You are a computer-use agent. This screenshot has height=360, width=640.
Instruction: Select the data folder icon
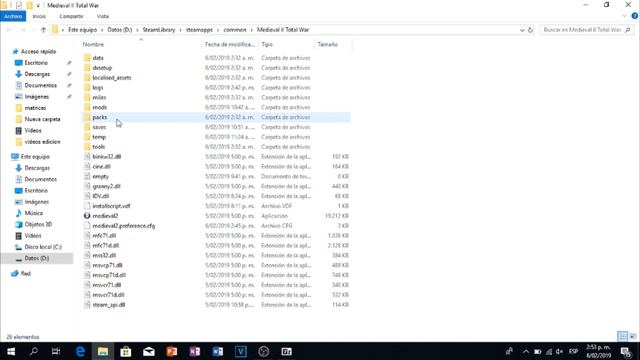pyautogui.click(x=87, y=58)
